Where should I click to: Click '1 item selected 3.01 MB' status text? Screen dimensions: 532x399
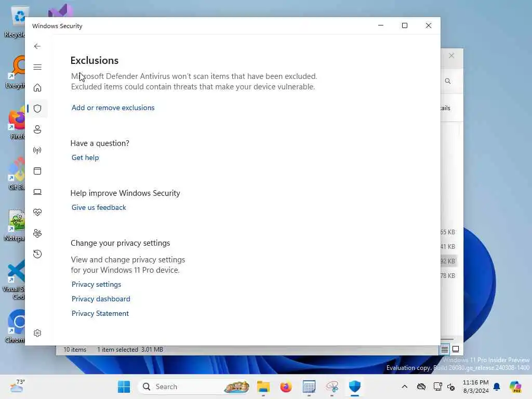[130, 350]
